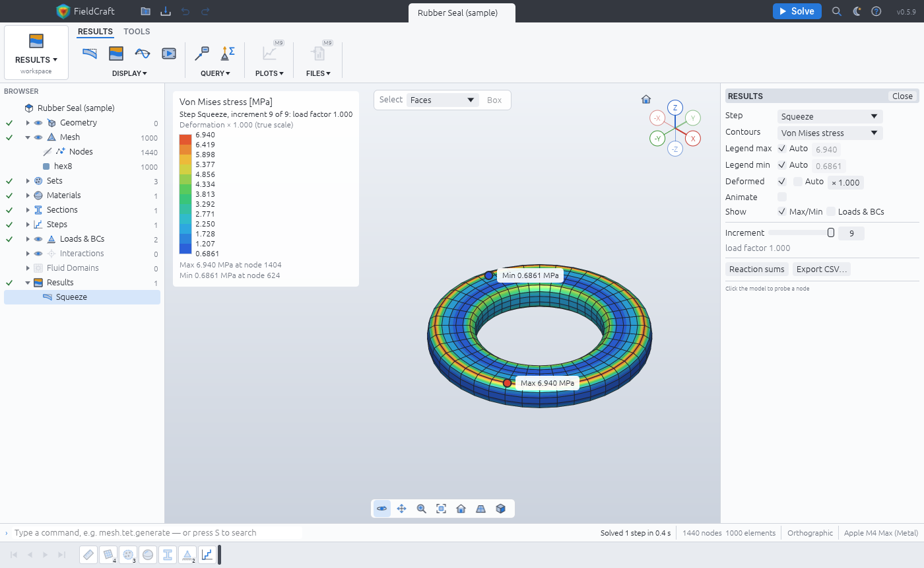Open the file folder icon in title bar

[145, 11]
